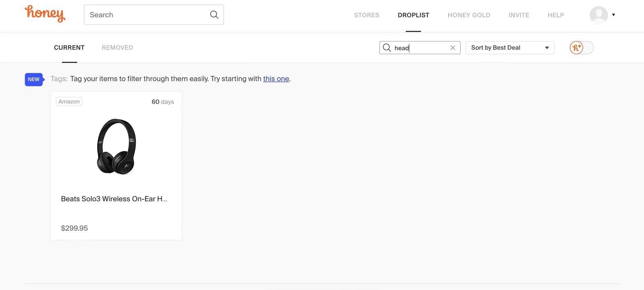Follow the 'this one' tag link
The image size is (644, 290).
[x=276, y=79]
